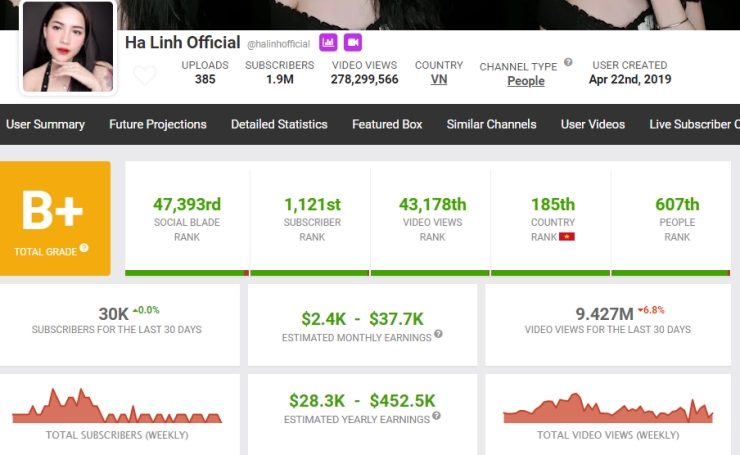740x455 pixels.
Task: Switch to the Future Projections tab
Action: pyautogui.click(x=158, y=124)
